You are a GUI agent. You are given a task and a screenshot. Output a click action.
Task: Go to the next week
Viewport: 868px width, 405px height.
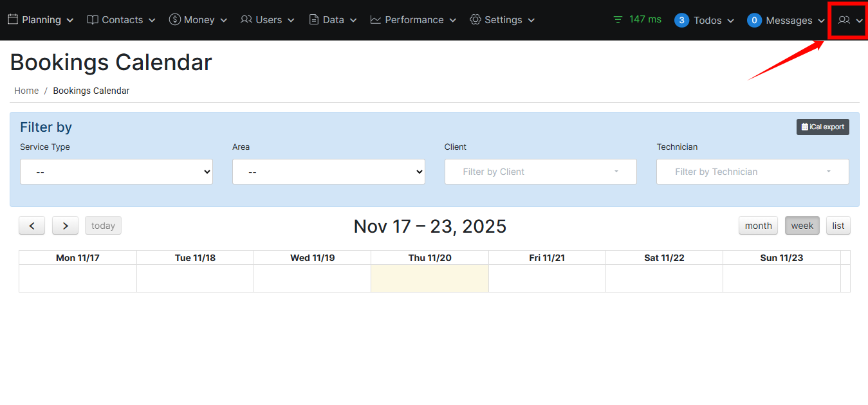point(65,226)
